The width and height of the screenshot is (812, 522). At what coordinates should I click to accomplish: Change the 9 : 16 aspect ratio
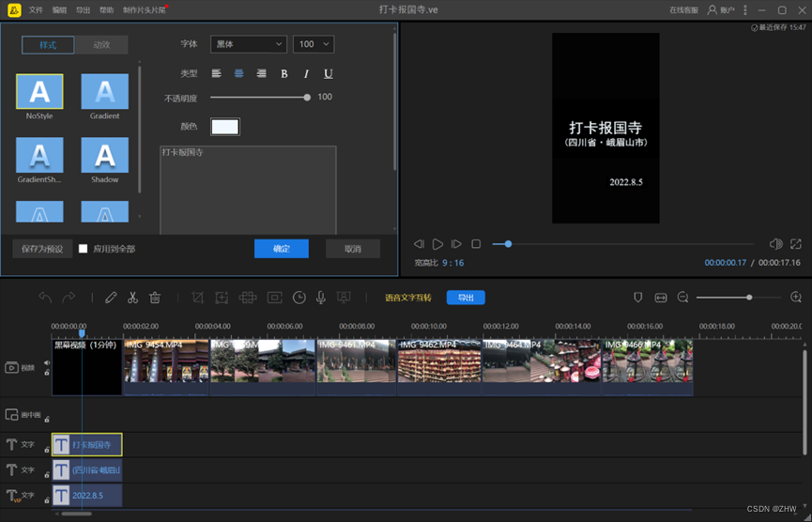[x=453, y=263]
